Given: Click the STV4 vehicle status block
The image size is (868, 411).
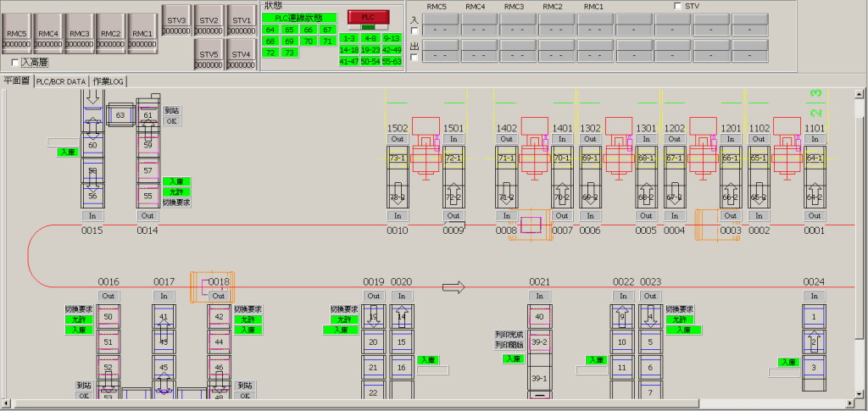Looking at the screenshot, I should 241,59.
